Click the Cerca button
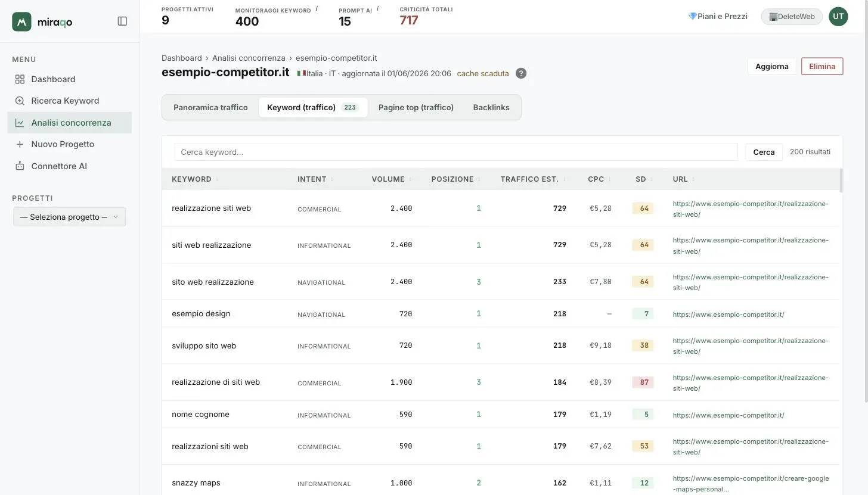The height and width of the screenshot is (495, 868). pyautogui.click(x=764, y=152)
